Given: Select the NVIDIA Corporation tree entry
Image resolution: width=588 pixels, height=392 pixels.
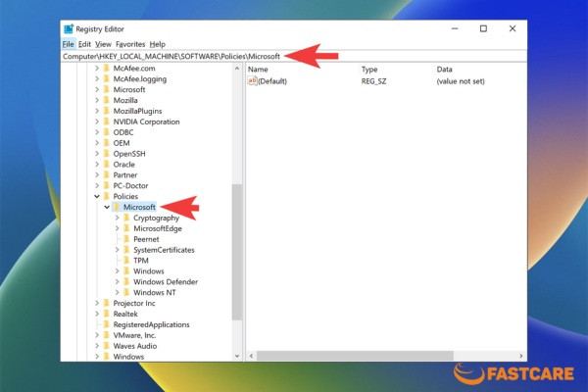Looking at the screenshot, I should (146, 122).
